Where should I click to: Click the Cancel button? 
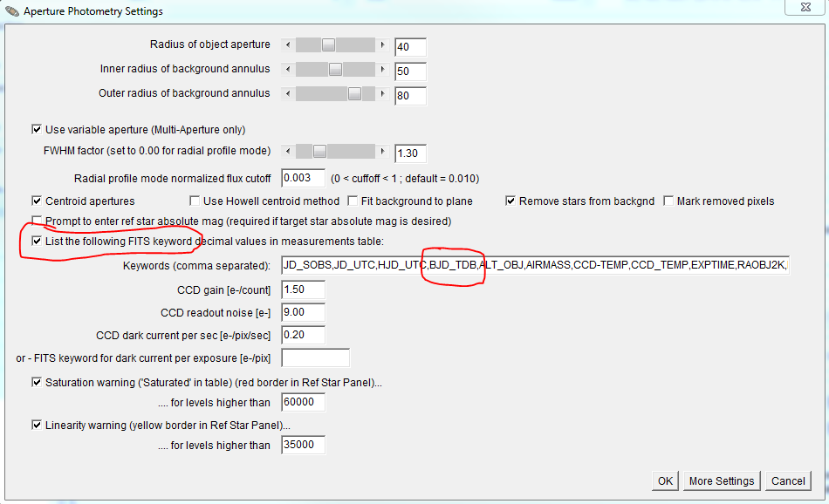[787, 480]
